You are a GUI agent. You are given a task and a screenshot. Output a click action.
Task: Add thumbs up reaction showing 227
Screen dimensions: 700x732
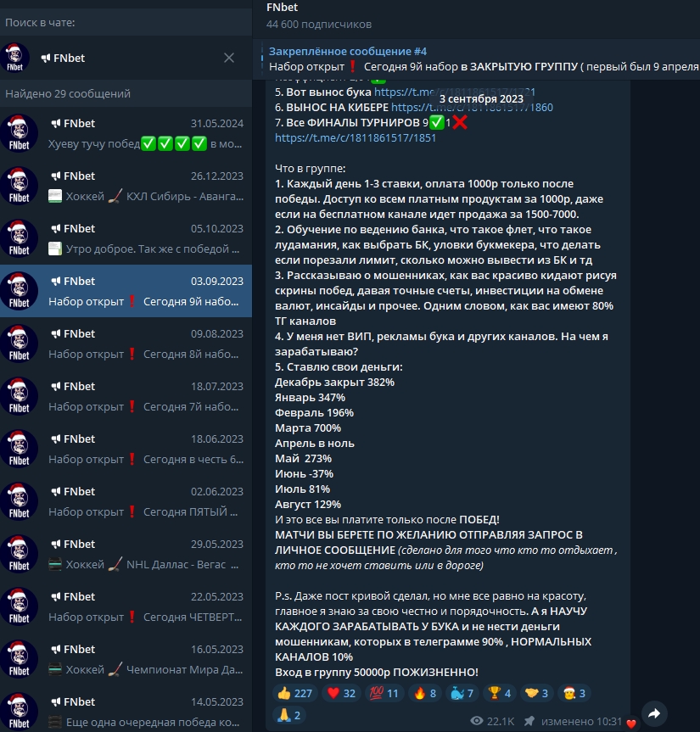click(294, 693)
